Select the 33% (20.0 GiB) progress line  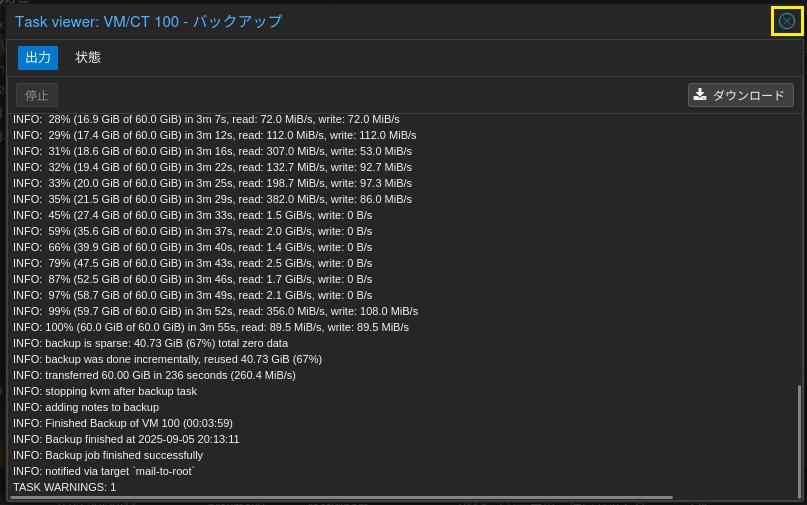pyautogui.click(x=213, y=183)
